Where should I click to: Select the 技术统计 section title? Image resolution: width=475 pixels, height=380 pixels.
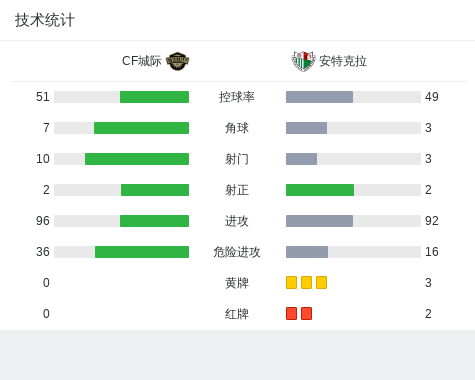45,20
